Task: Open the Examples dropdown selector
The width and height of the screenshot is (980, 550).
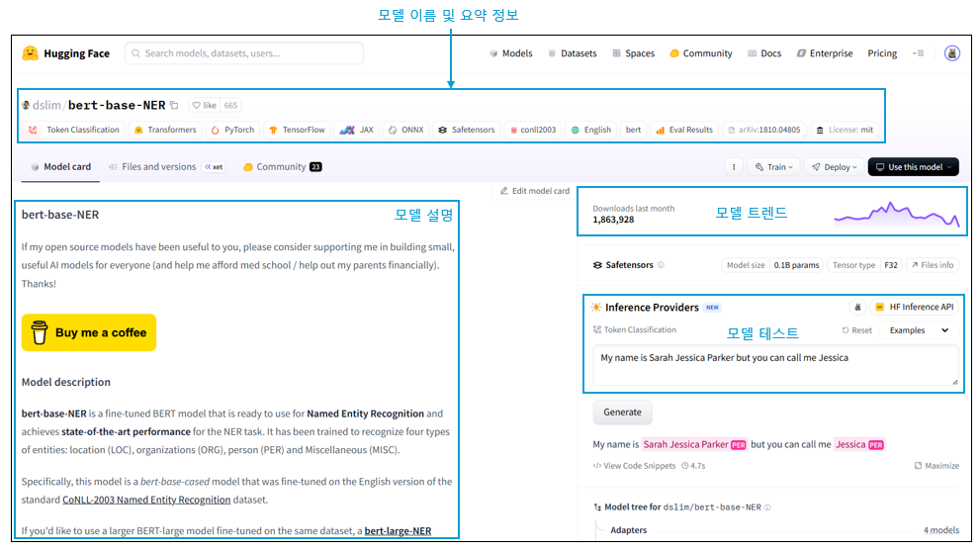Action: 919,330
